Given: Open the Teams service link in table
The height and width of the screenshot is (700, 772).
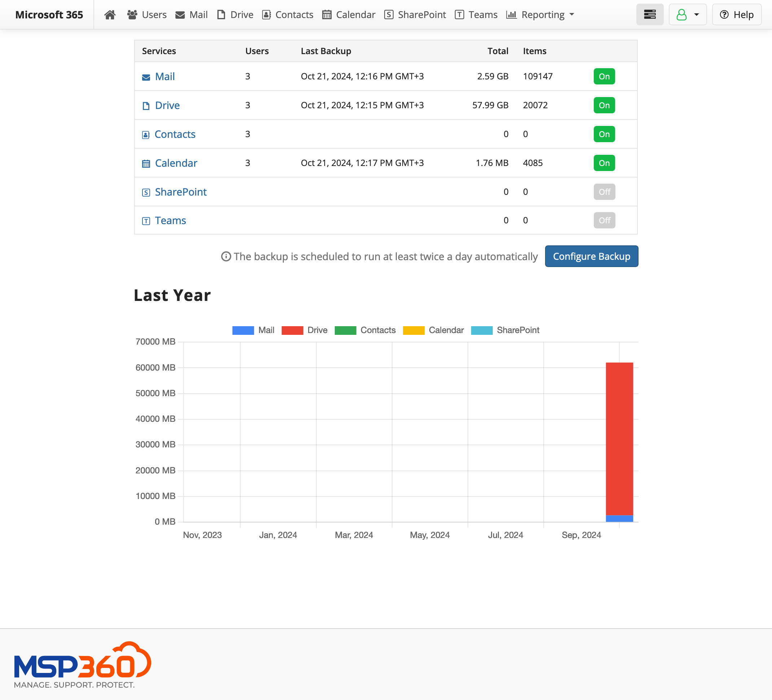Looking at the screenshot, I should [170, 220].
